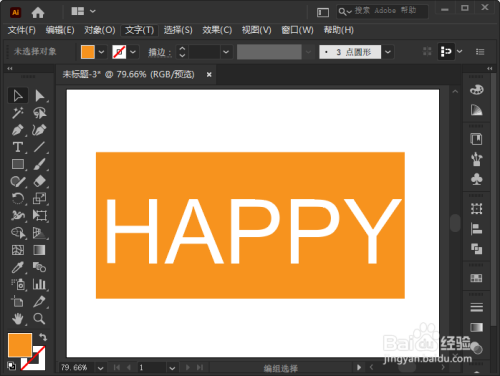The width and height of the screenshot is (500, 376).
Task: Select the Magic Wand tool
Action: click(18, 113)
